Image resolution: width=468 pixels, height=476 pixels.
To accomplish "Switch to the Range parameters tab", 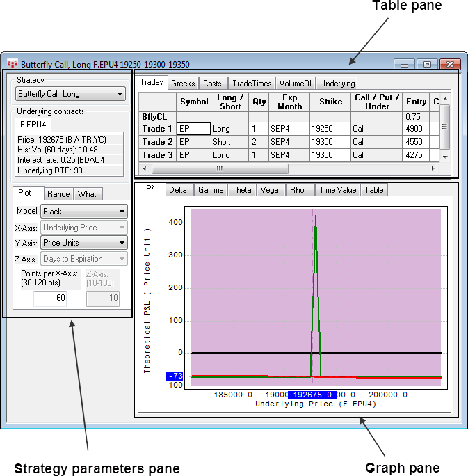I will 58,194.
